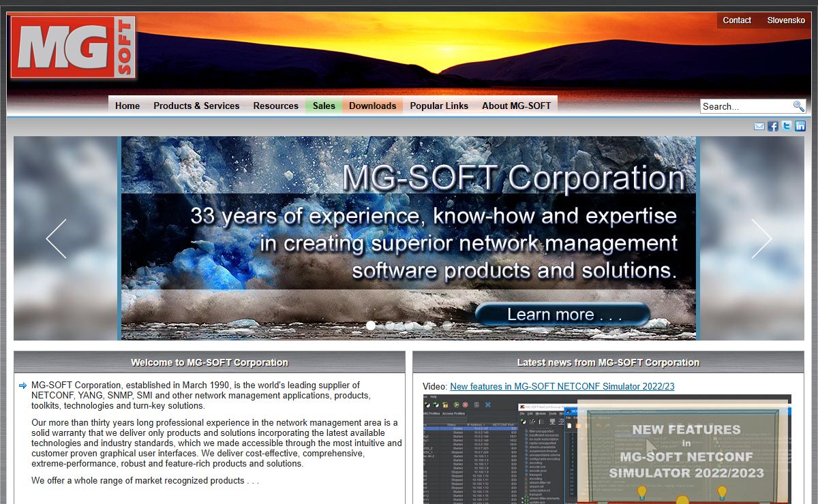
Task: Open the Home menu item
Action: tap(127, 106)
